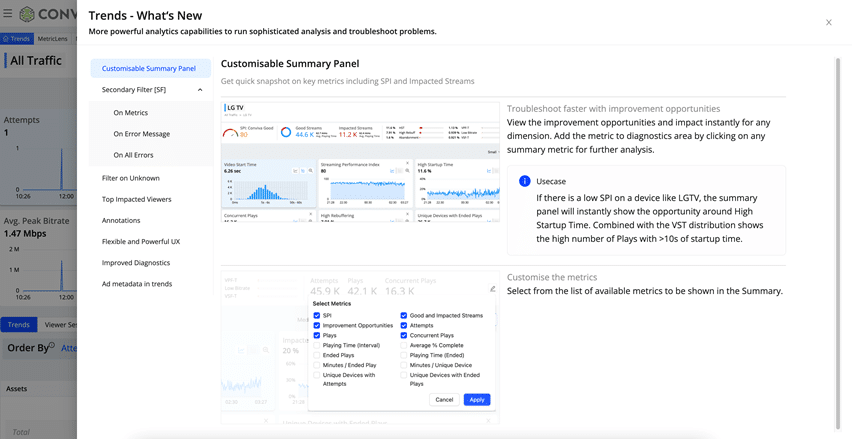Click the SPI gauge icon
Viewport: 853px width, 440px height.
coord(231,133)
